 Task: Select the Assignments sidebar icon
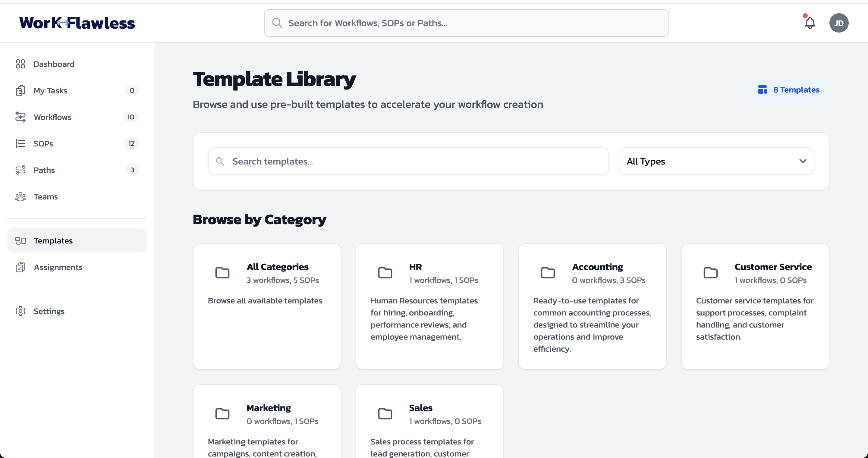tap(20, 267)
